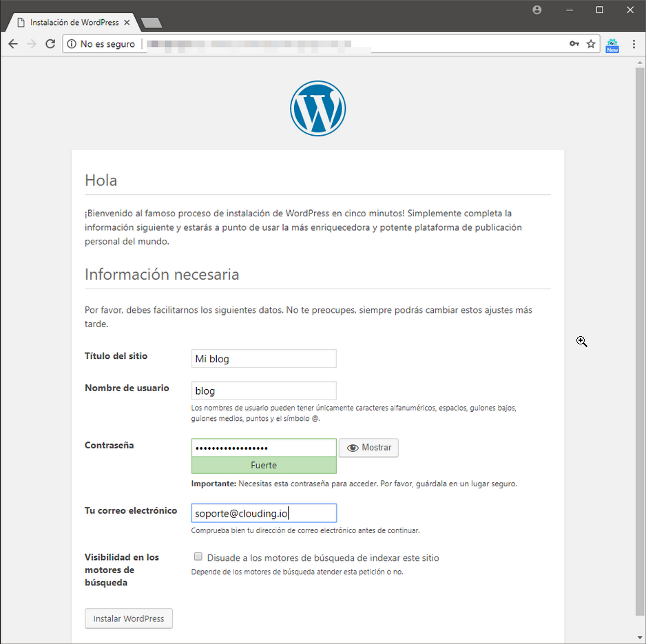Click the Título del sitio field
646x644 pixels.
(x=264, y=358)
